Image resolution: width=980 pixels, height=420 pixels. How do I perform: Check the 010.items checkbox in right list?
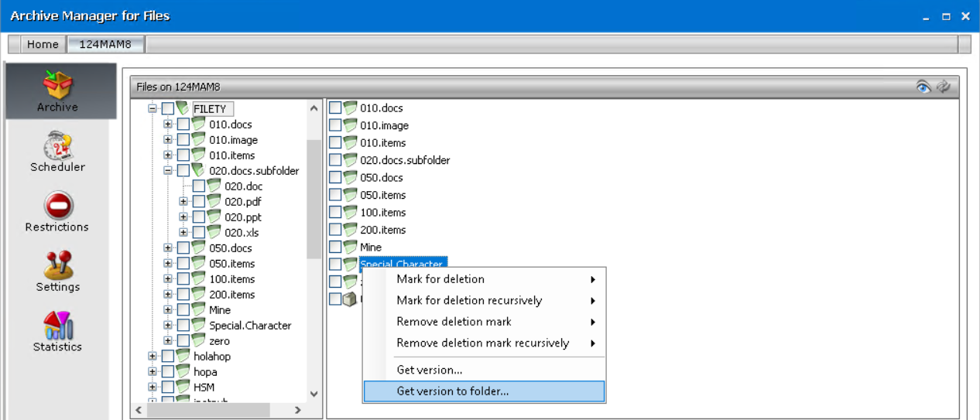pos(335,143)
